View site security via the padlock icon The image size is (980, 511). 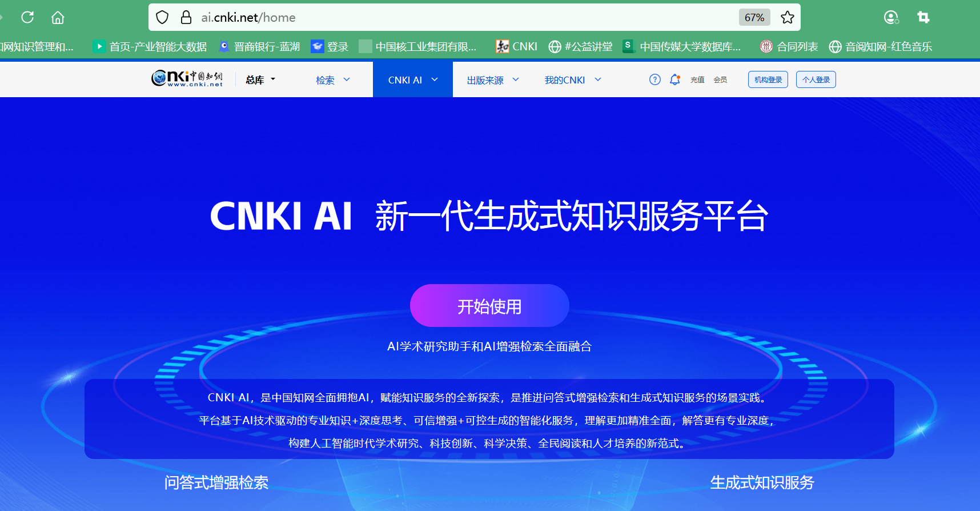tap(186, 18)
